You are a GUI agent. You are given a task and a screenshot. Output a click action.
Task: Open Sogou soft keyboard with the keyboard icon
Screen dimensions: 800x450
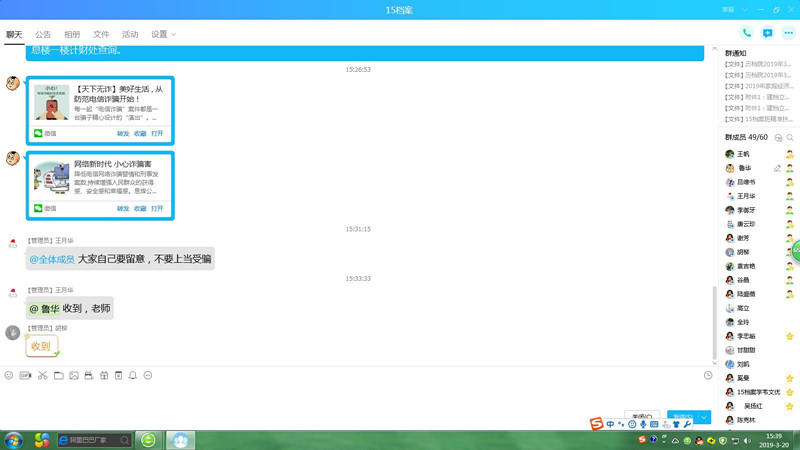coord(654,424)
